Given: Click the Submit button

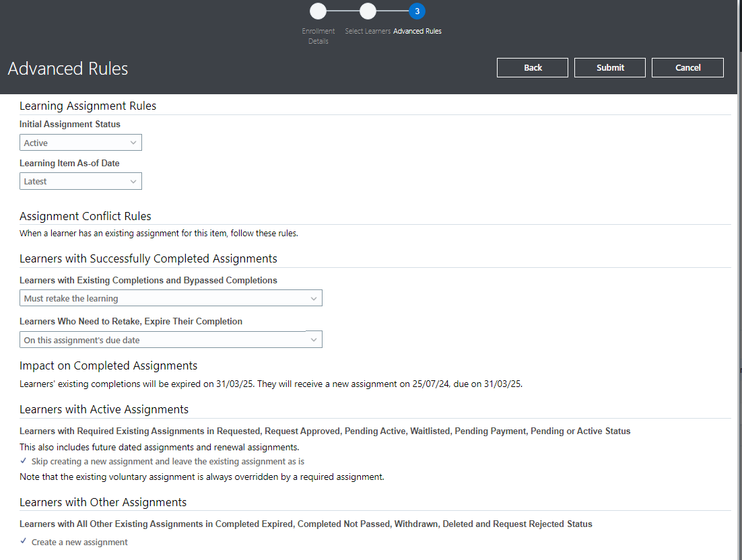Looking at the screenshot, I should pos(609,67).
